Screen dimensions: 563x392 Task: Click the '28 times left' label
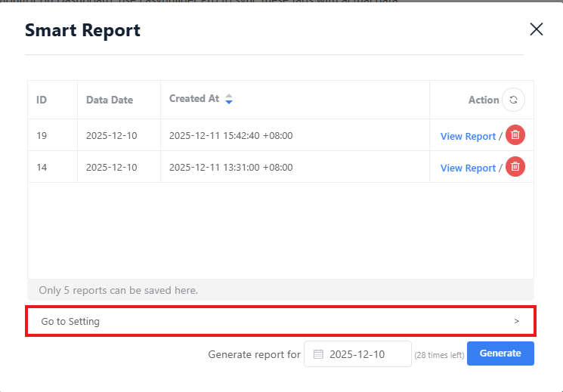pos(439,355)
